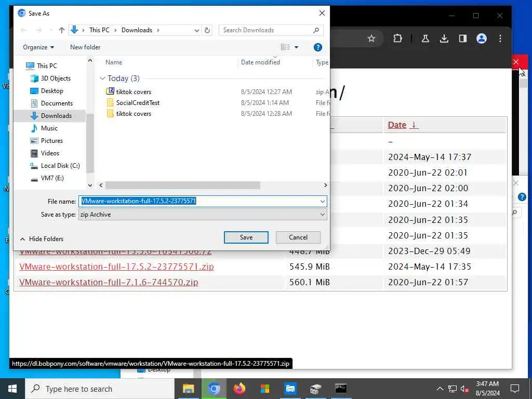The image size is (532, 399).
Task: Click the Windows taskbar search box
Action: (x=100, y=389)
